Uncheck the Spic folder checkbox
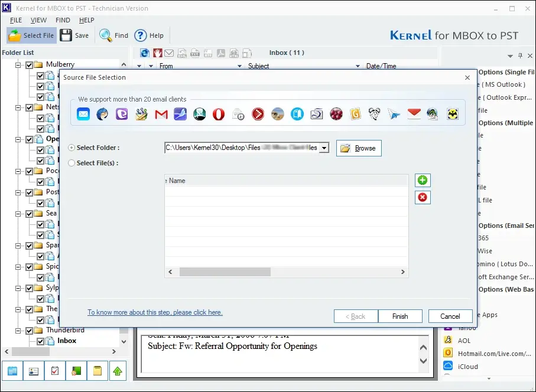Screen dimensions: 536x392 pyautogui.click(x=29, y=267)
